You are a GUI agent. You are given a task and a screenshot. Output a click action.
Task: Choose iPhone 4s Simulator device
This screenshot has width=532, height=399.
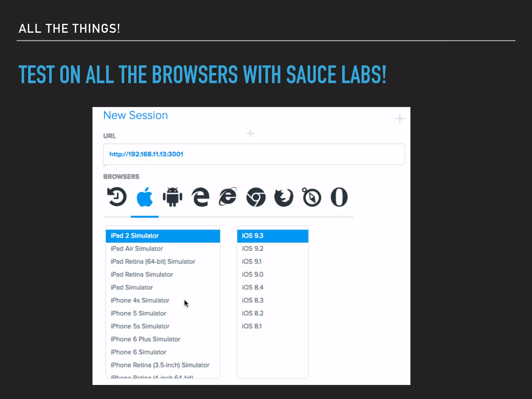[140, 300]
